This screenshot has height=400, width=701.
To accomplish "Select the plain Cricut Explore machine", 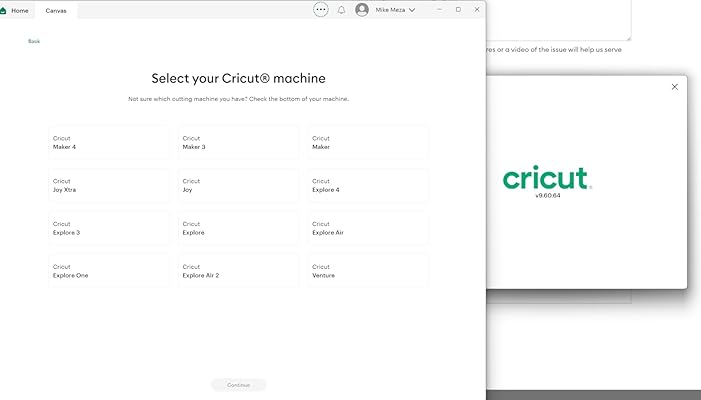I will tap(239, 228).
